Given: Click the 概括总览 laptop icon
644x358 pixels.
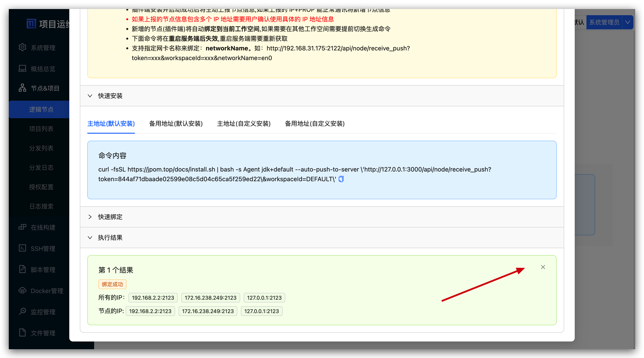Looking at the screenshot, I should (22, 68).
